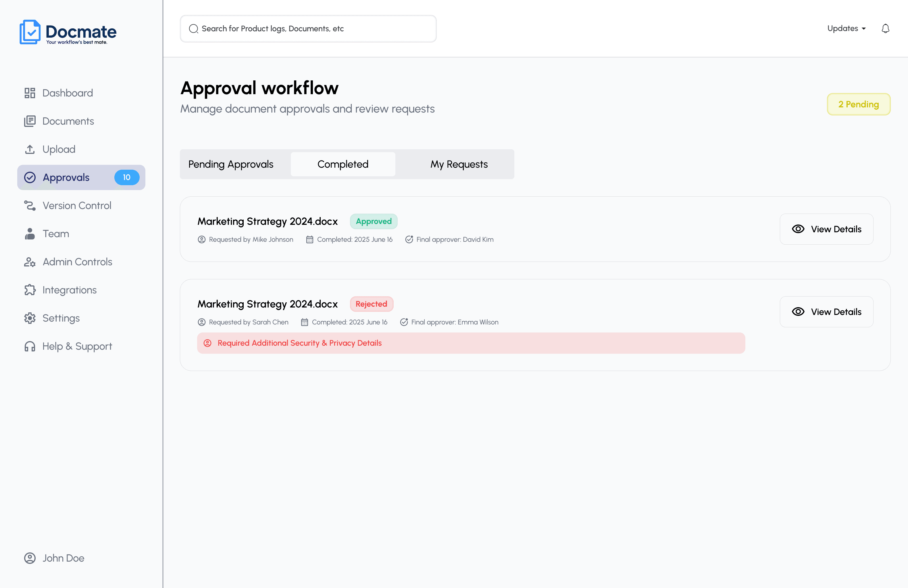Viewport: 908px width, 588px height.
Task: Open the Upload page from the sidebar
Action: click(81, 149)
